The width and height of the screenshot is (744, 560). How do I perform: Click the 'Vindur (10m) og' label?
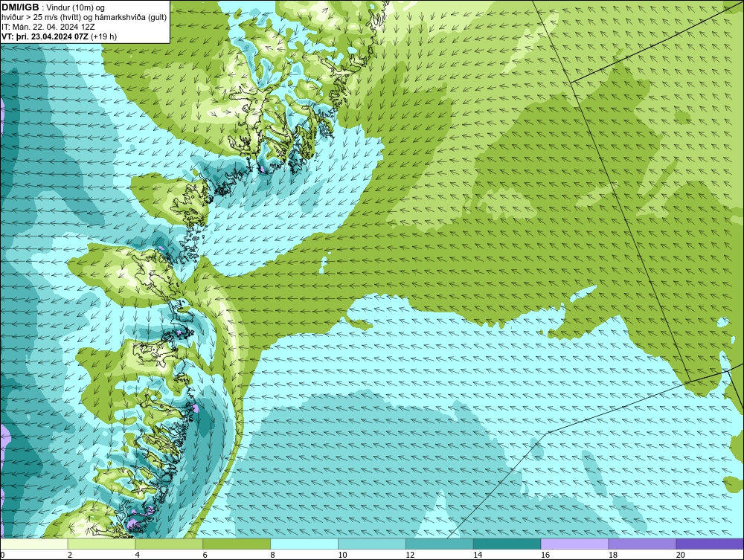[x=74, y=7]
